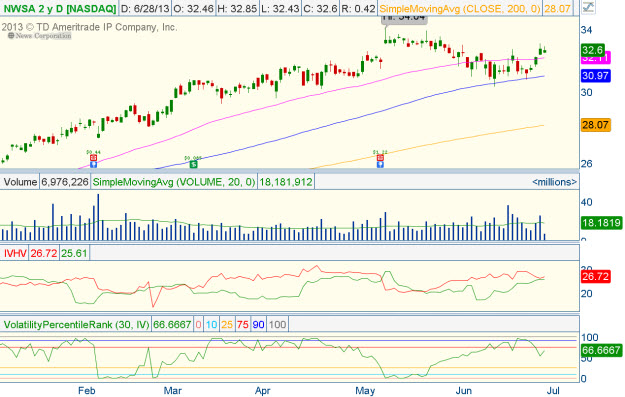Open the chart drawing tools icon
This screenshot has width=625, height=397.
(x=588, y=7)
